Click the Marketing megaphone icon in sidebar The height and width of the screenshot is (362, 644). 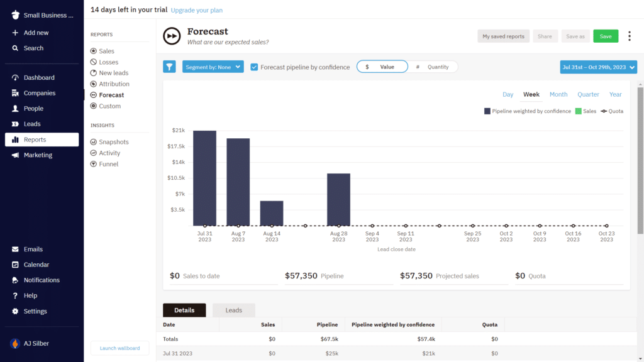click(15, 155)
